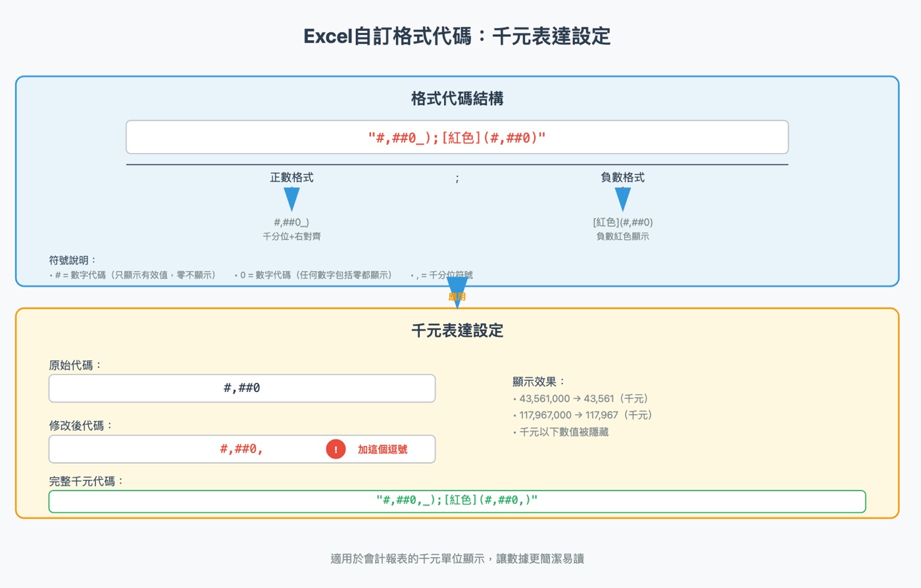Click the text 負數紅色顯示

tap(622, 236)
